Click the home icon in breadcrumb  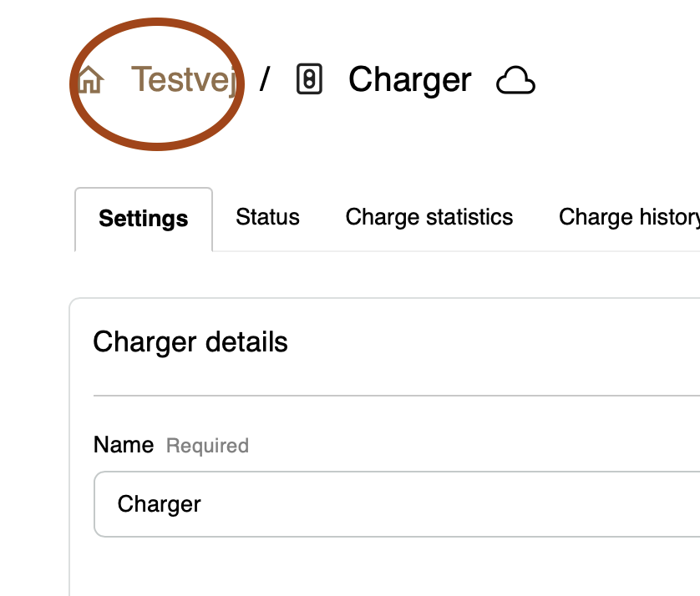(x=89, y=80)
